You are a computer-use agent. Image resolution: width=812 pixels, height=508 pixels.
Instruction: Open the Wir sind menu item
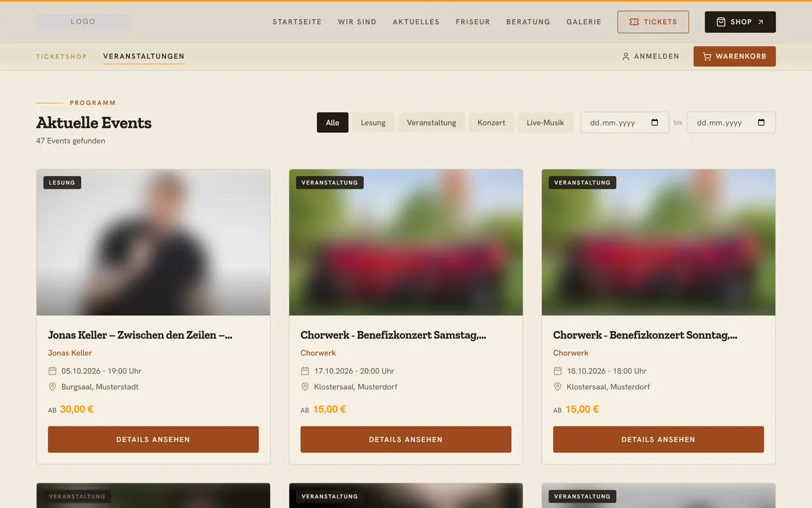coord(357,22)
